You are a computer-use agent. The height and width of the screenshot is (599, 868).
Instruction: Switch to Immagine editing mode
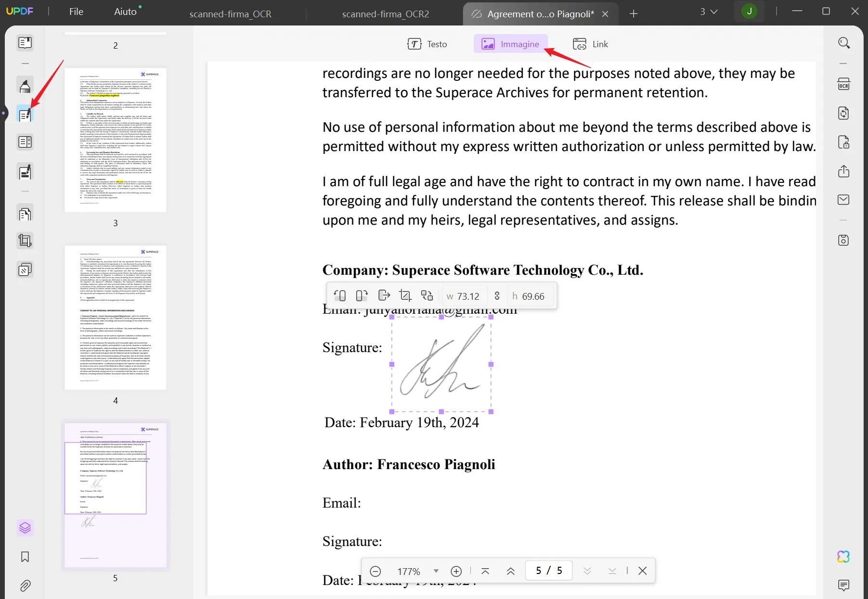[511, 44]
